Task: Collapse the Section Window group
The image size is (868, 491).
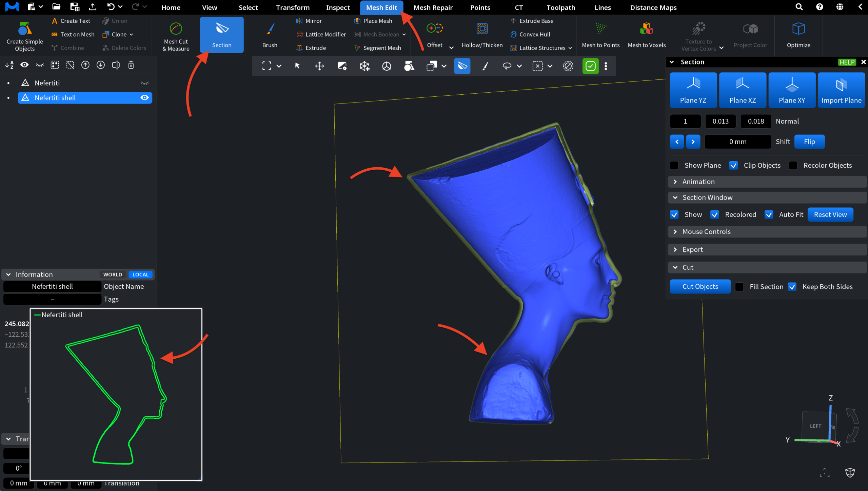Action: 767,197
